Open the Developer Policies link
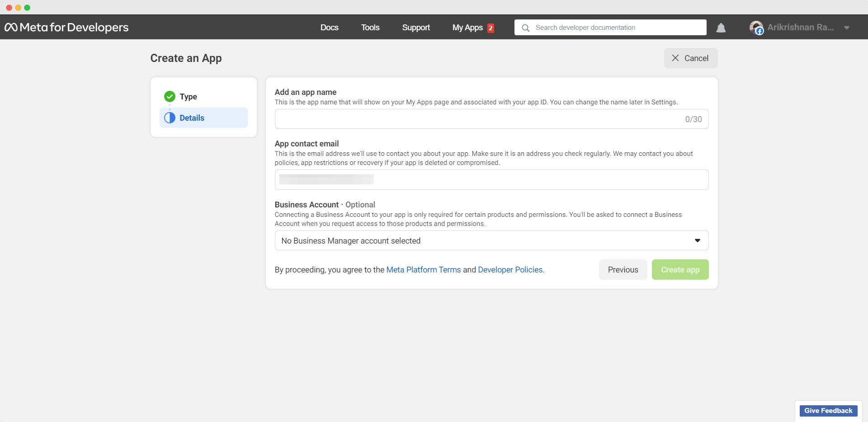Screen dimensions: 868x422 (511, 270)
